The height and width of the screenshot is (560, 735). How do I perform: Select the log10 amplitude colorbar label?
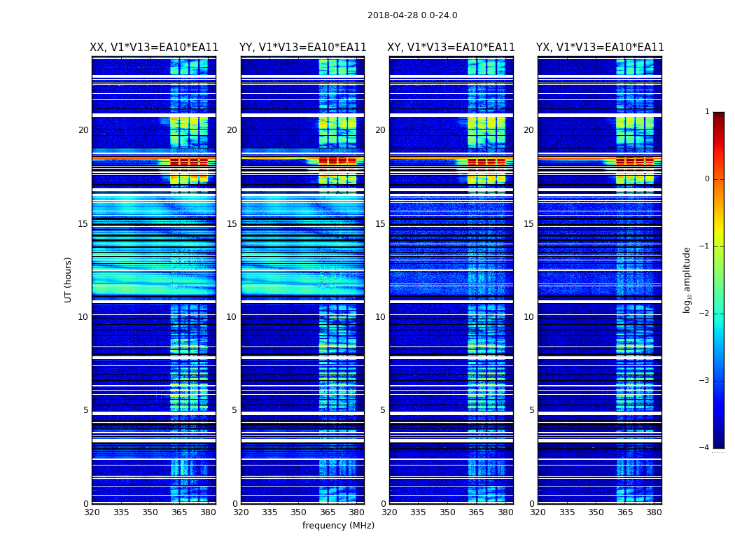(687, 279)
